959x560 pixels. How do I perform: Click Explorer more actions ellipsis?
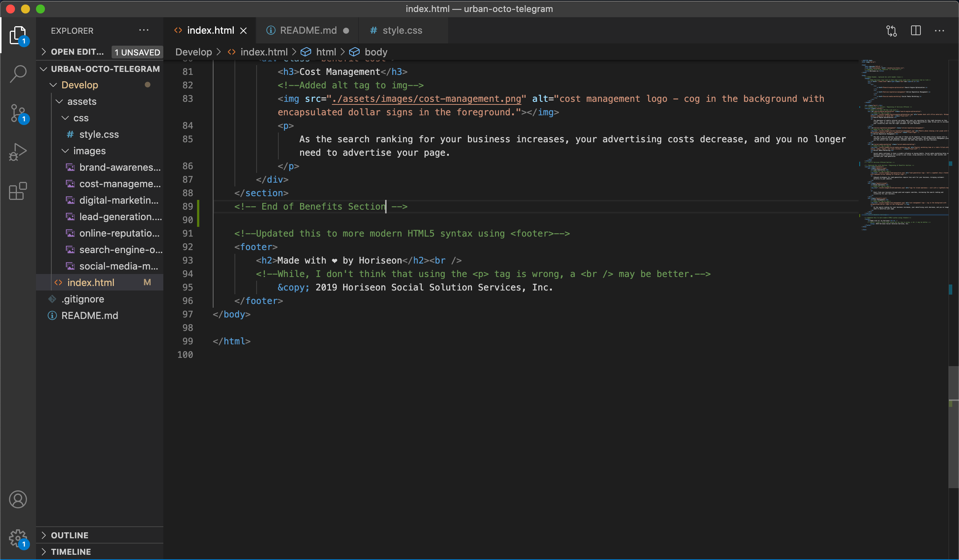[143, 30]
